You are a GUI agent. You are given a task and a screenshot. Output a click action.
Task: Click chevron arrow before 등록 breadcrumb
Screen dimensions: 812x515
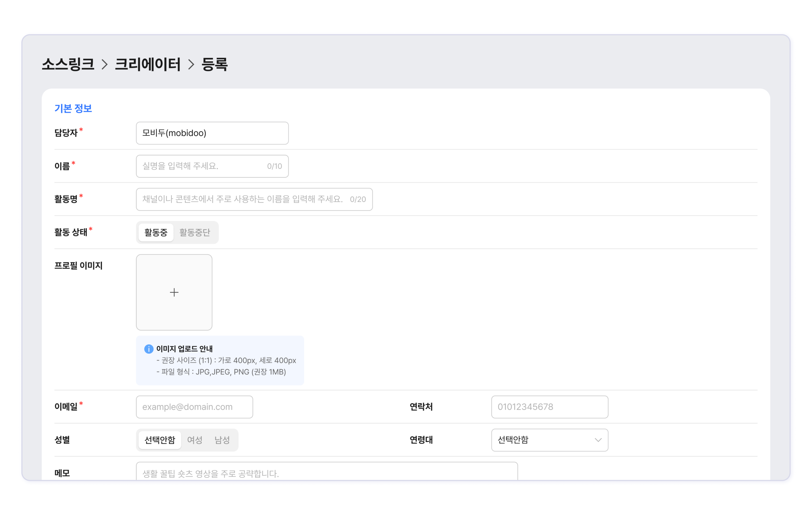click(x=191, y=64)
